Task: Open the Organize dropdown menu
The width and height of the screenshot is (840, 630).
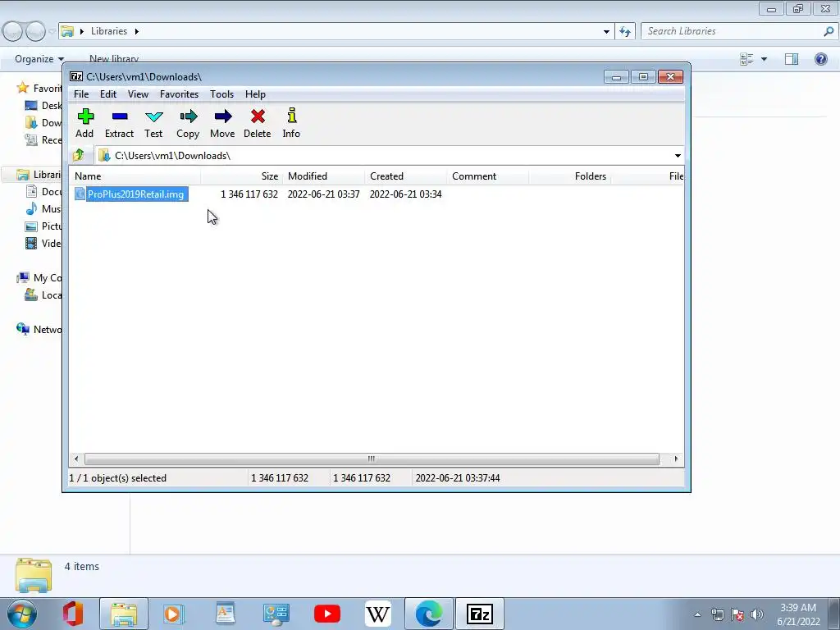Action: tap(39, 59)
